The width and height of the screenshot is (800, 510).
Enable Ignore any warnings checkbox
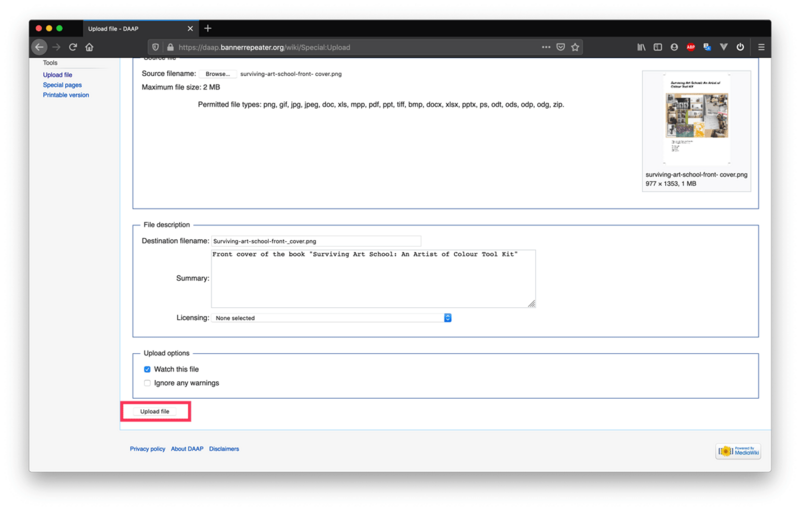pyautogui.click(x=147, y=382)
